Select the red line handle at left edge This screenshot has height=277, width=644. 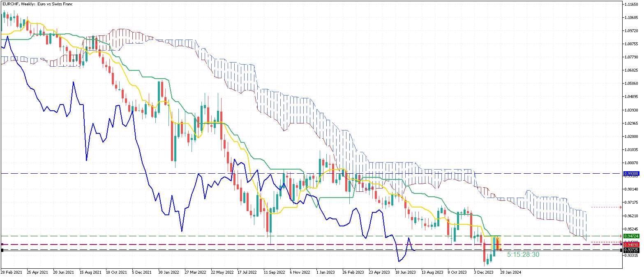pyautogui.click(x=2, y=244)
